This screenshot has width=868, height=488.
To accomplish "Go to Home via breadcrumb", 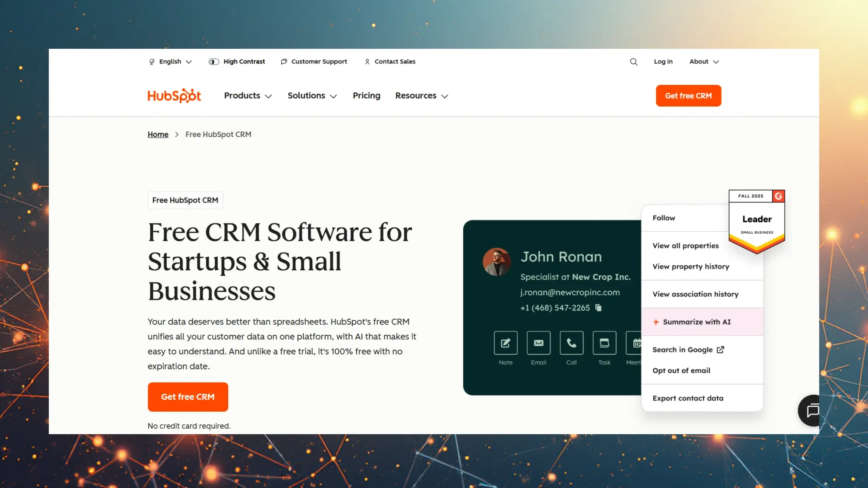I will (x=158, y=134).
